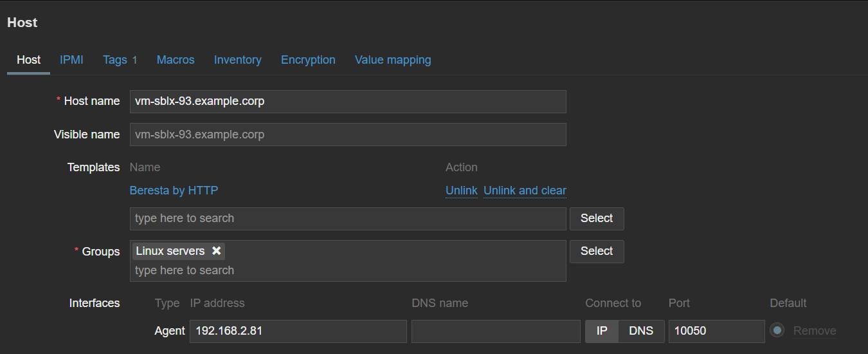
Task: Set Connect to IP option
Action: [x=602, y=331]
